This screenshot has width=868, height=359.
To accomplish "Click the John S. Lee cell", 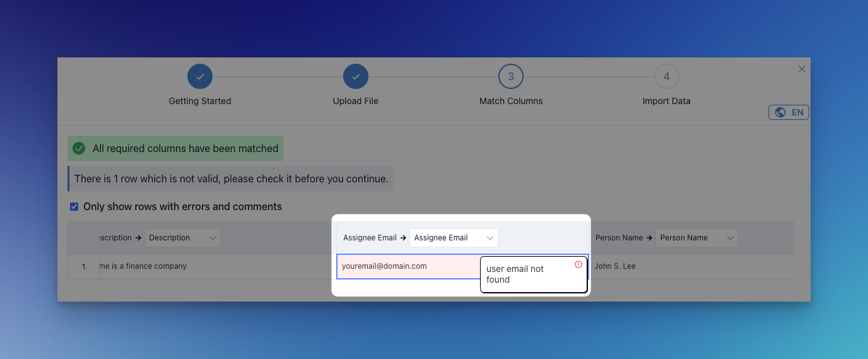I will [691, 266].
